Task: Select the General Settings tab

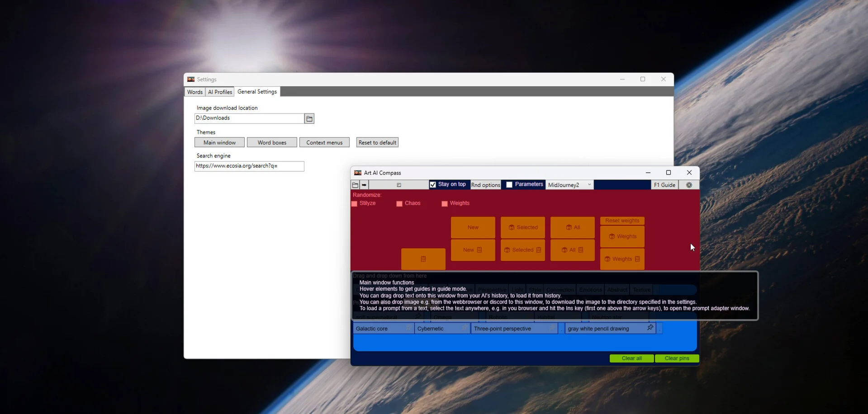Action: coord(257,91)
